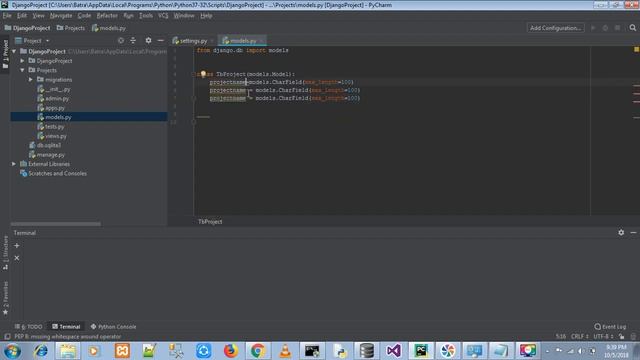Open the Code menu
Screen dimensions: 640x360
click(x=84, y=16)
